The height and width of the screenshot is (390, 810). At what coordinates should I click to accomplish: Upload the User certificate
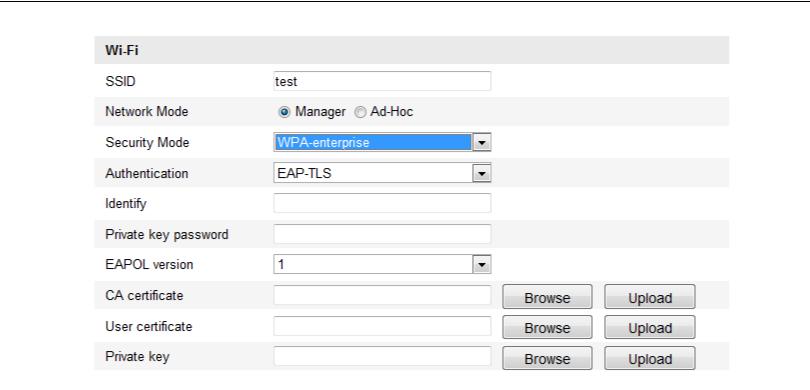point(650,327)
